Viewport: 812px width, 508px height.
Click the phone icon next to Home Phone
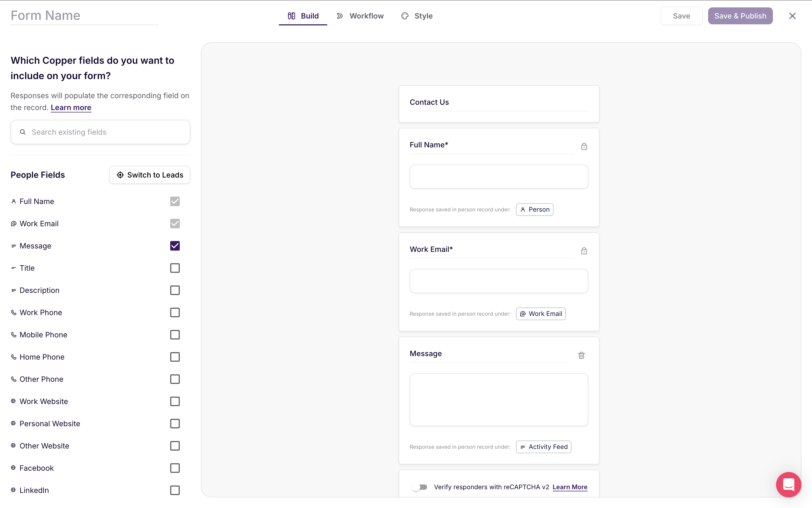(13, 357)
